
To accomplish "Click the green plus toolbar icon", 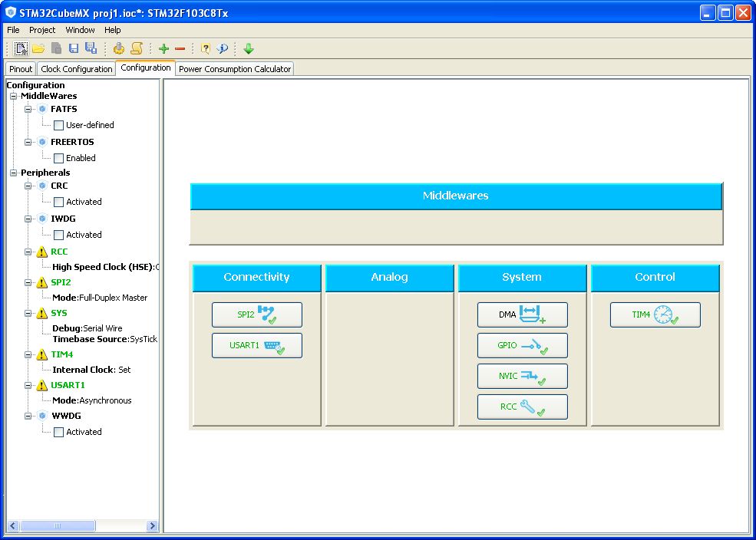I will [x=164, y=48].
